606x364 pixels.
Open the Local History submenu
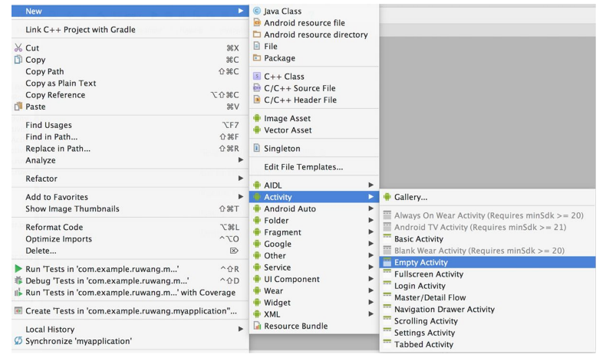coord(241,329)
